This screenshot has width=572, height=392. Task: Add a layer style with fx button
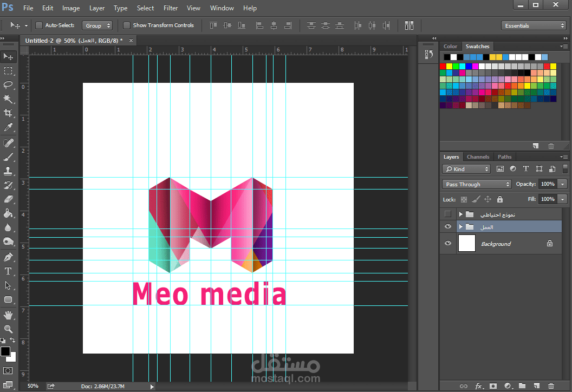tap(479, 386)
